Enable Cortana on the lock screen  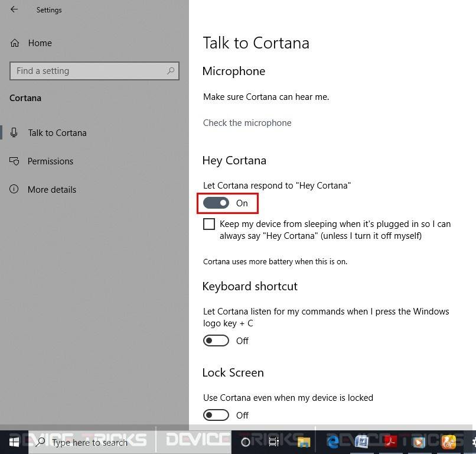(216, 415)
